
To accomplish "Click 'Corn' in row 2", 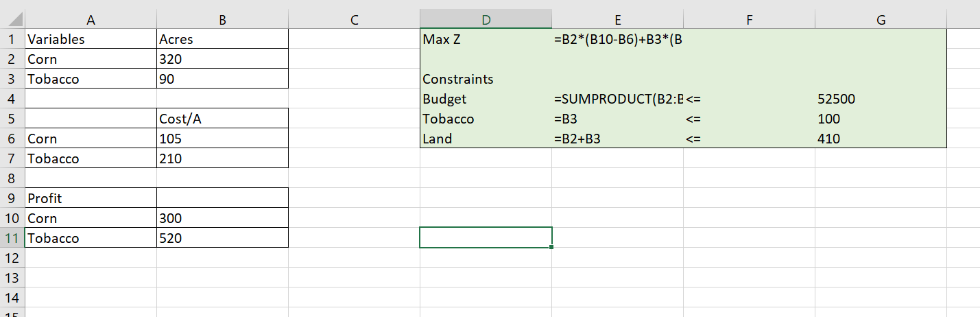I will pos(91,59).
